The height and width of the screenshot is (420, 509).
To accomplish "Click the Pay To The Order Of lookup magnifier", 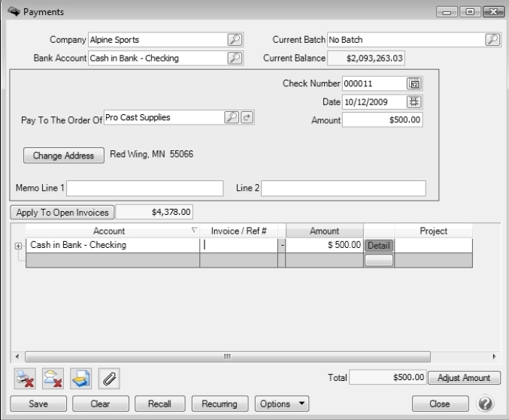I will [x=232, y=117].
